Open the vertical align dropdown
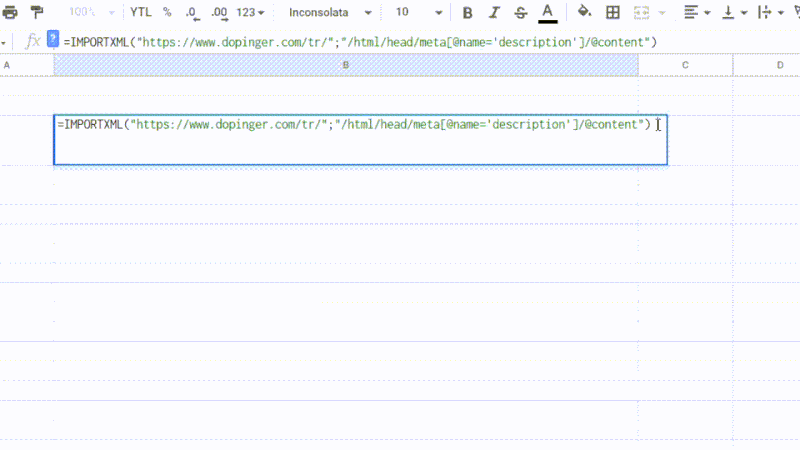The image size is (800, 450). pyautogui.click(x=734, y=12)
